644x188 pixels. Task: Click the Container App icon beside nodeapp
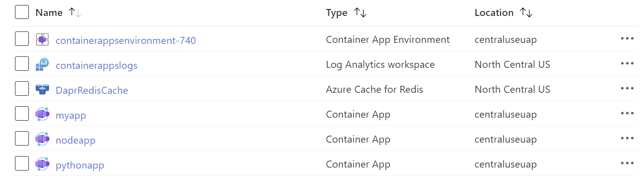click(42, 139)
